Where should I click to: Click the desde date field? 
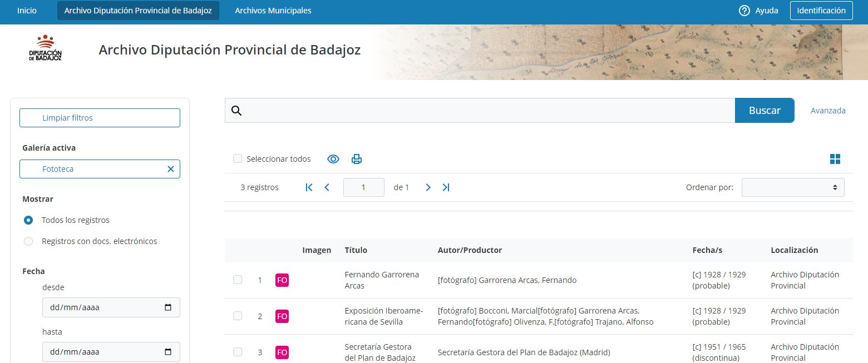tap(111, 307)
